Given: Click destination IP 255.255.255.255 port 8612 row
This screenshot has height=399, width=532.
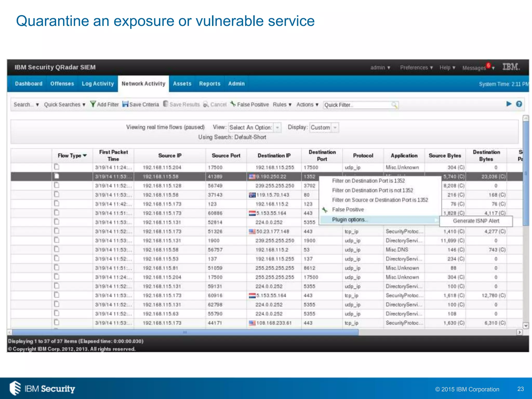Looking at the screenshot, I should tap(275, 268).
